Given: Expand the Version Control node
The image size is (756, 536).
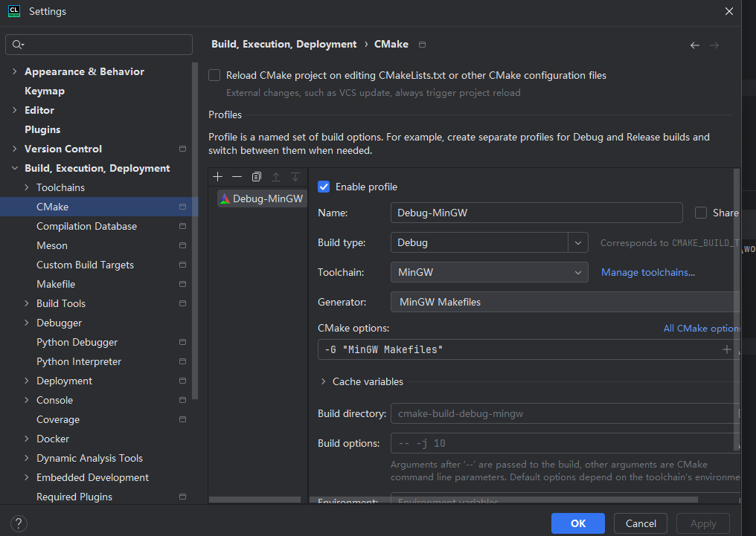Looking at the screenshot, I should click(x=14, y=149).
